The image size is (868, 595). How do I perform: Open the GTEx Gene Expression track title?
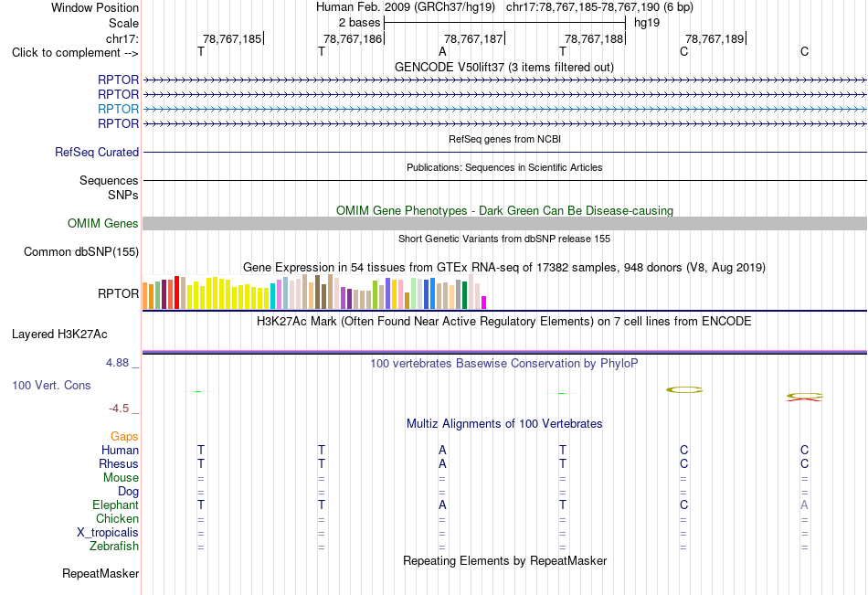504,268
